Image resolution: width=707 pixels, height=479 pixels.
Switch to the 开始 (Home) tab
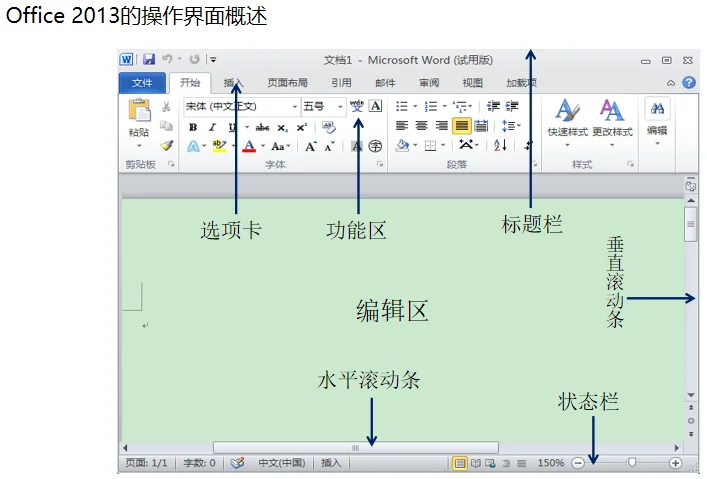(190, 83)
